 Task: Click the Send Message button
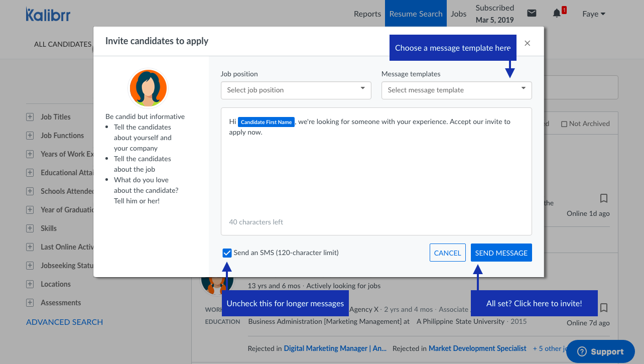point(501,253)
